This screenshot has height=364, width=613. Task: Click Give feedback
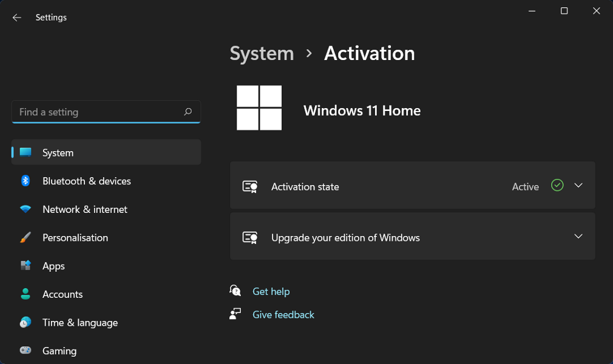[x=283, y=314]
